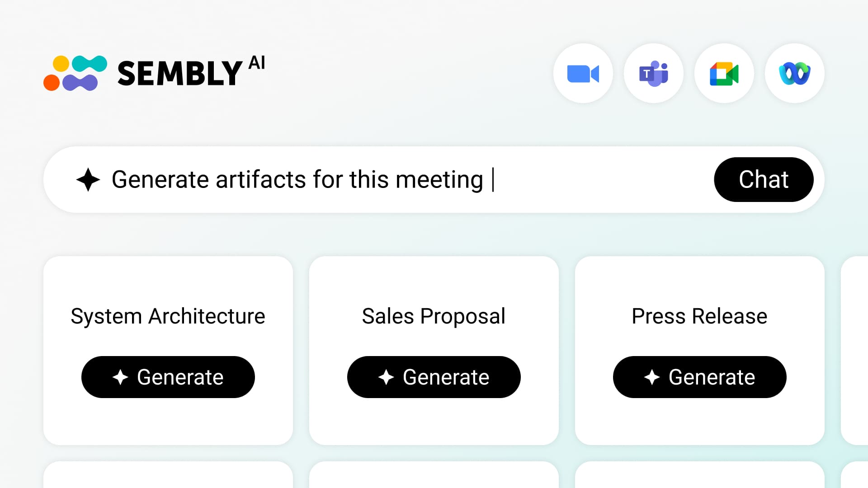Screen dimensions: 868x488
Task: Open the partially visible card below Sales Proposal
Action: 434,475
